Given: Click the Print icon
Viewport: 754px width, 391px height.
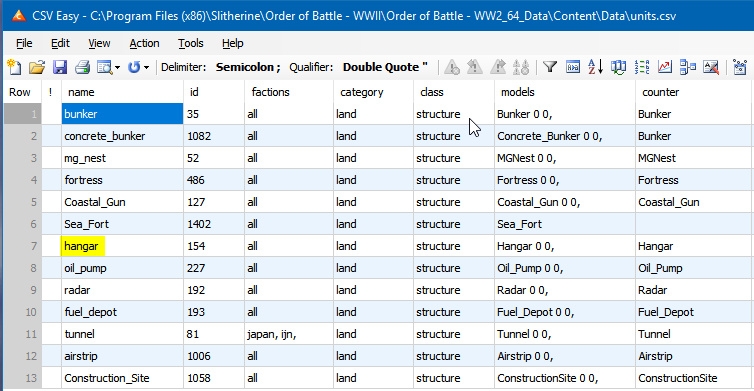Looking at the screenshot, I should (82, 67).
